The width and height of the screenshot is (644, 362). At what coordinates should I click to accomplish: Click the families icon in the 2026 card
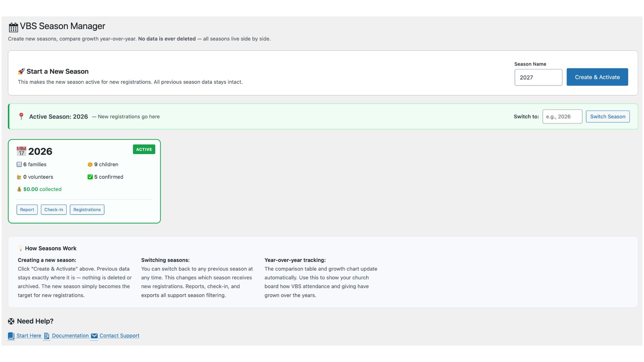pos(19,164)
